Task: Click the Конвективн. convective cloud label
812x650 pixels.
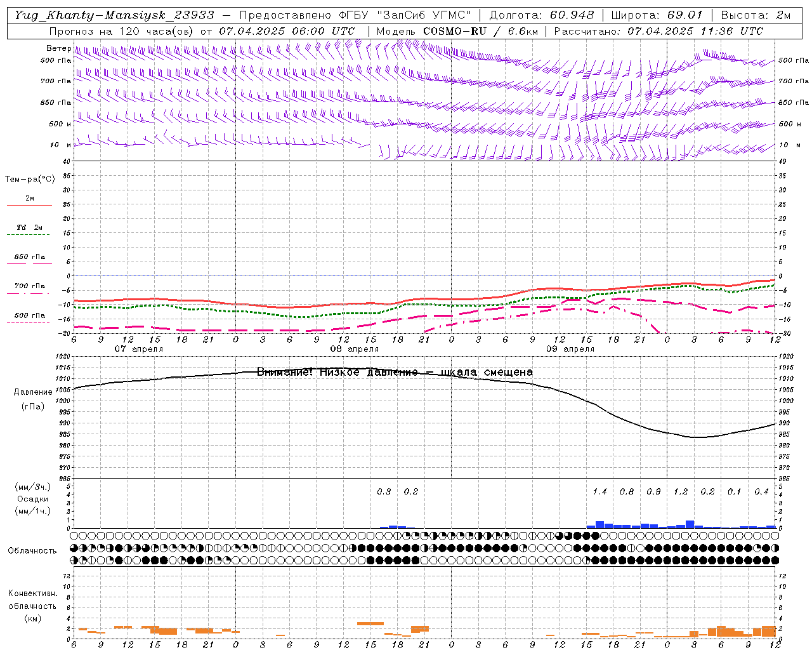Action: 33,594
